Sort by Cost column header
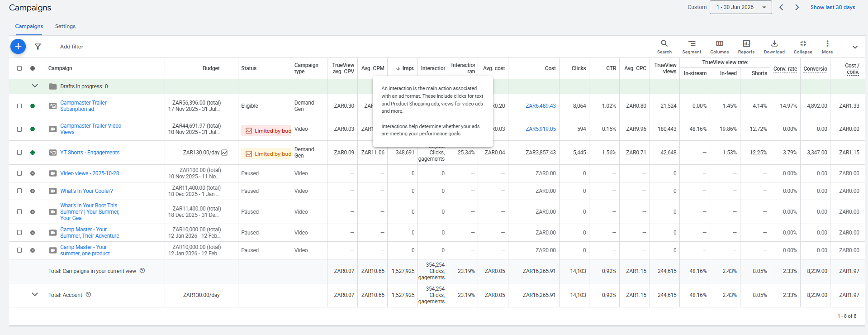The height and width of the screenshot is (335, 868). pos(550,68)
